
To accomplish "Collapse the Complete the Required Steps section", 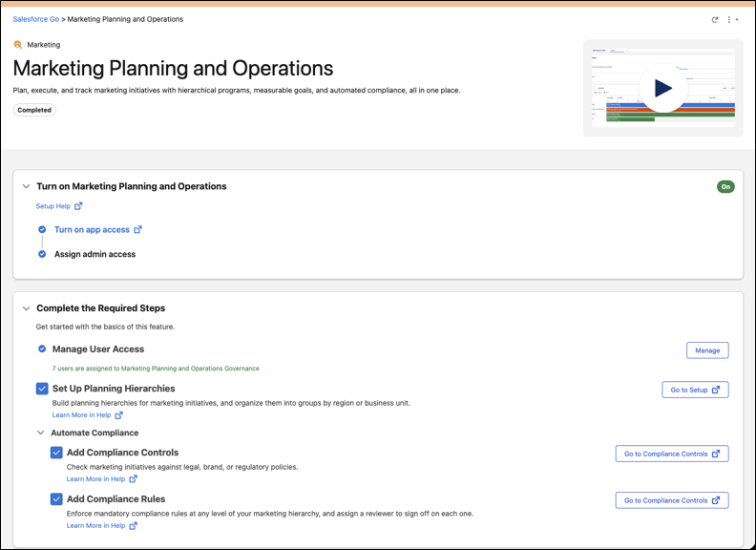I will (26, 308).
